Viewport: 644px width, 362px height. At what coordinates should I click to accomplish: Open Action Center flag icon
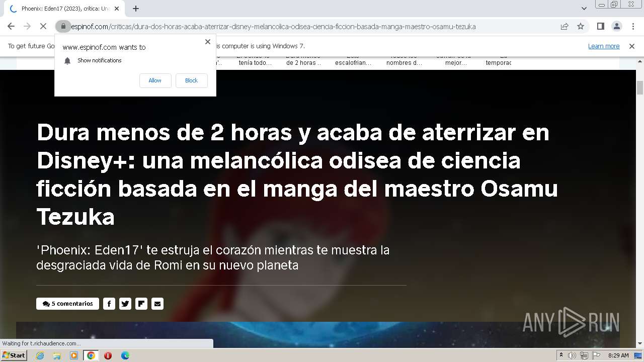(596, 355)
